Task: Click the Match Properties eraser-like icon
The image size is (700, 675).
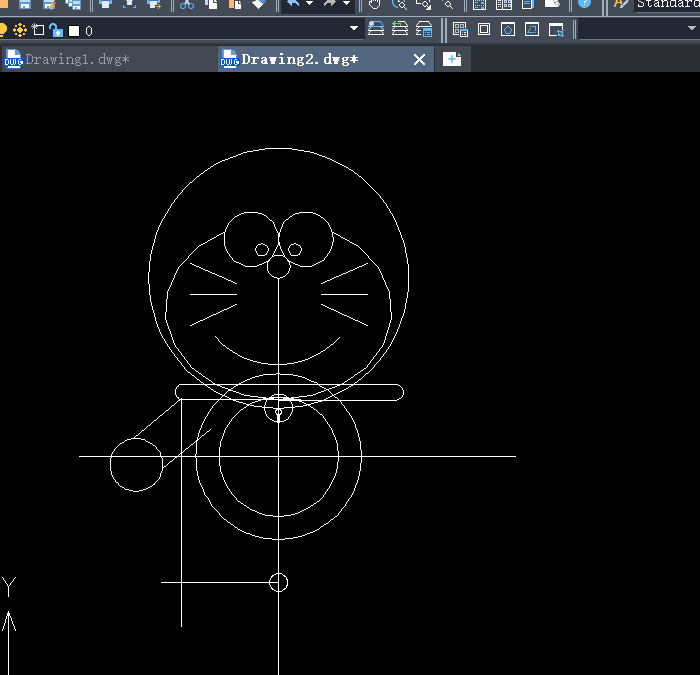Action: (x=259, y=4)
